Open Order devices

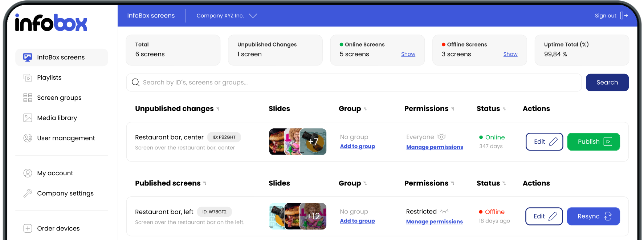(x=58, y=228)
